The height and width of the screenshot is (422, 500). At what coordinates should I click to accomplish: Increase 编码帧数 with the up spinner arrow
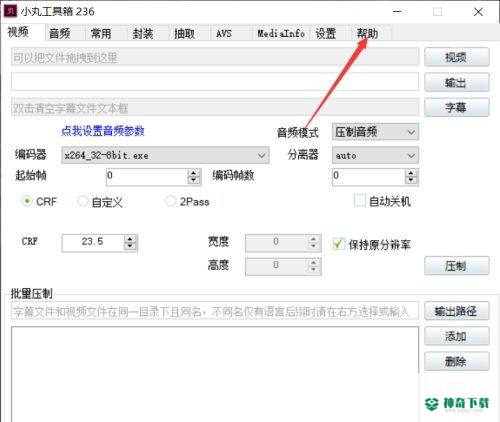411,173
